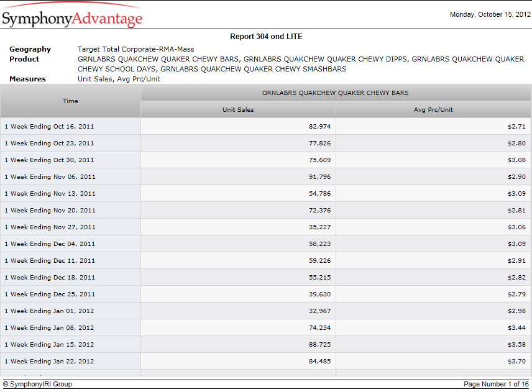532x392 pixels.
Task: Click average price $2.90
Action: (516, 176)
